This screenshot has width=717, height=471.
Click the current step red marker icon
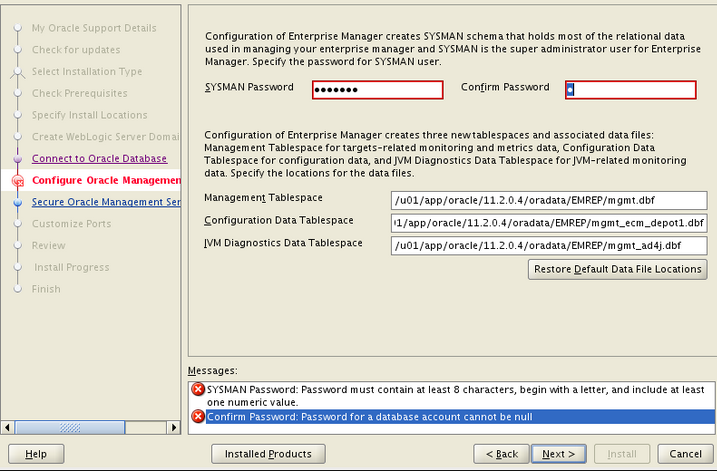click(x=18, y=181)
